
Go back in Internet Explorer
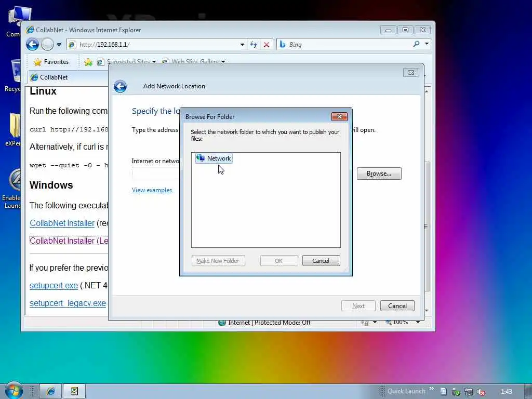pos(33,44)
